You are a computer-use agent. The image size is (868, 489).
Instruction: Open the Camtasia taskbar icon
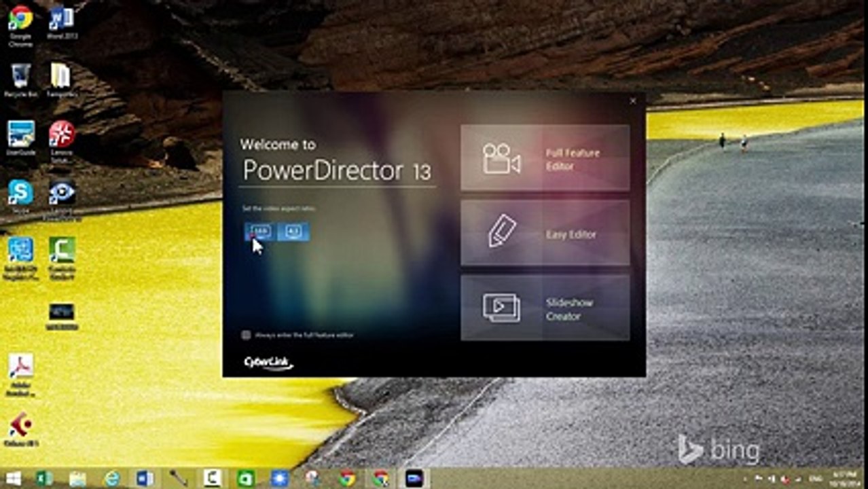tap(213, 479)
